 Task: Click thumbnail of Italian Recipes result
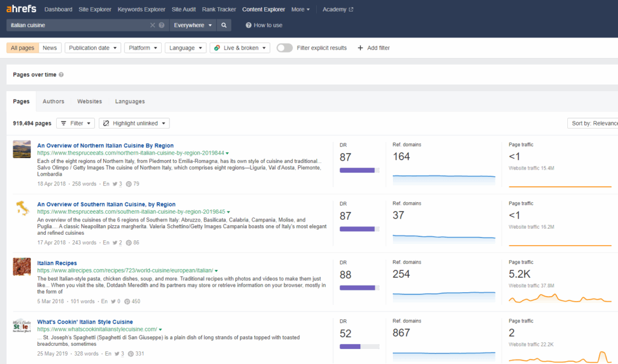(x=22, y=267)
